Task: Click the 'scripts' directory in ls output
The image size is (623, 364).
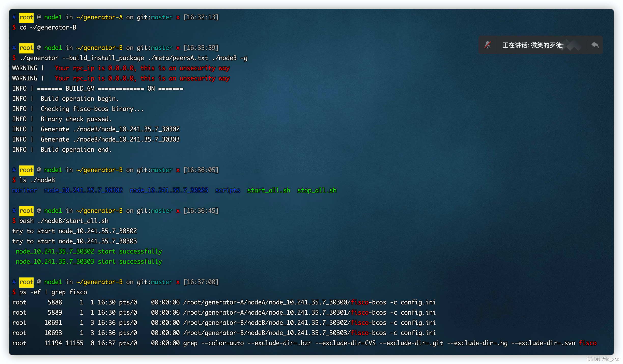Action: 228,190
